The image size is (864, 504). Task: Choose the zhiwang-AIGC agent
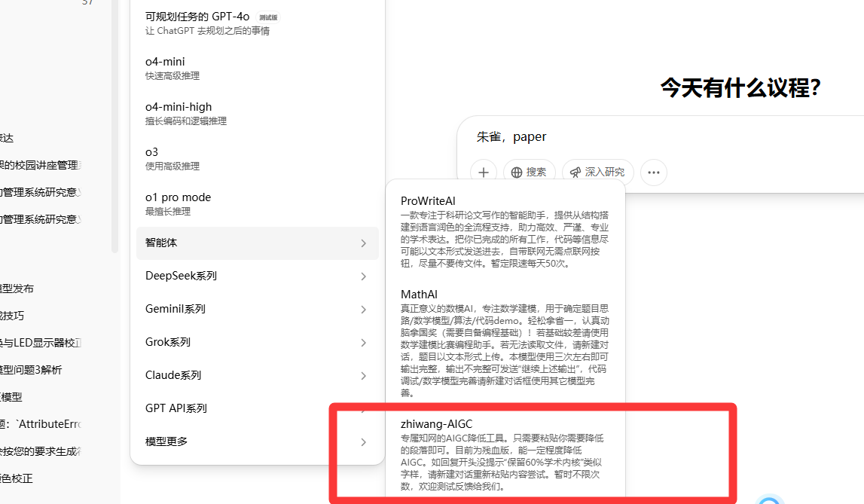[x=505, y=454]
